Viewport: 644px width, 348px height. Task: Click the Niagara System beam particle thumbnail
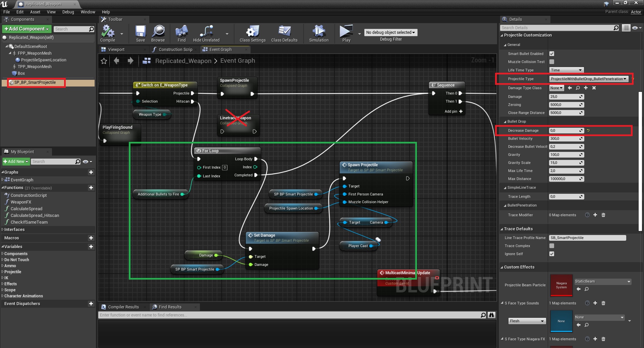[561, 285]
